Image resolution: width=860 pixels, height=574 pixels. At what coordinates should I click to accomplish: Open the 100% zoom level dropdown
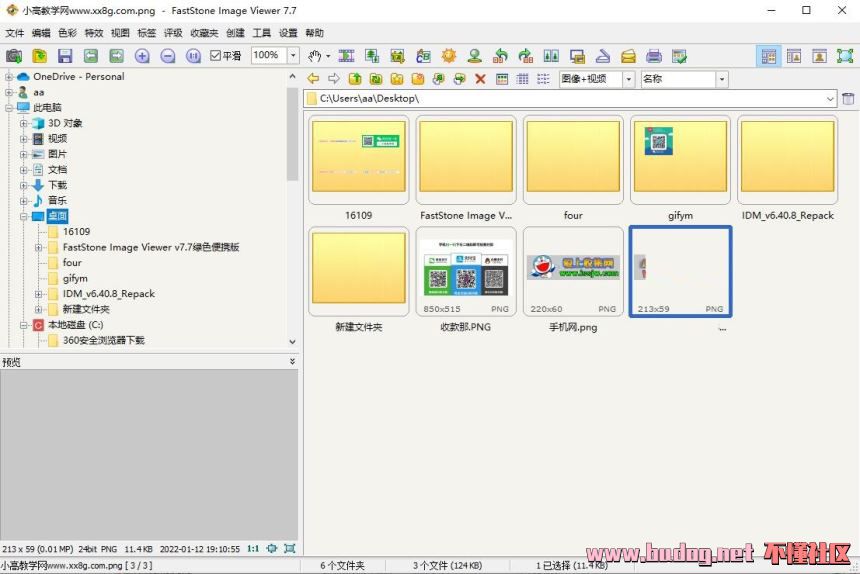tap(293, 56)
